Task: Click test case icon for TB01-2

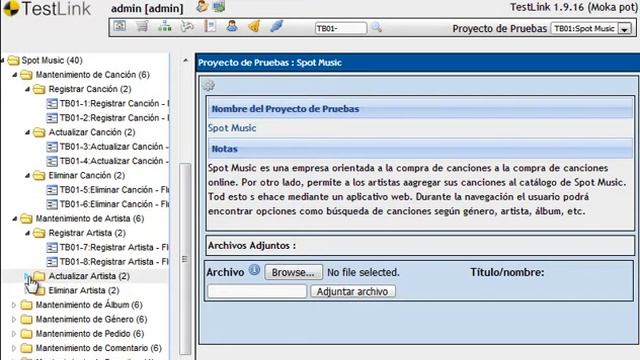Action: point(52,118)
